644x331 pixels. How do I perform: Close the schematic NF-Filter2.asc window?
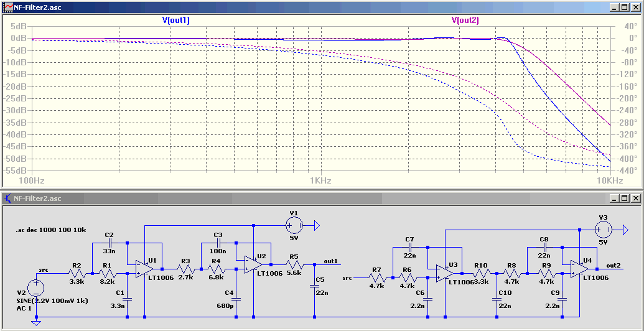[634, 198]
